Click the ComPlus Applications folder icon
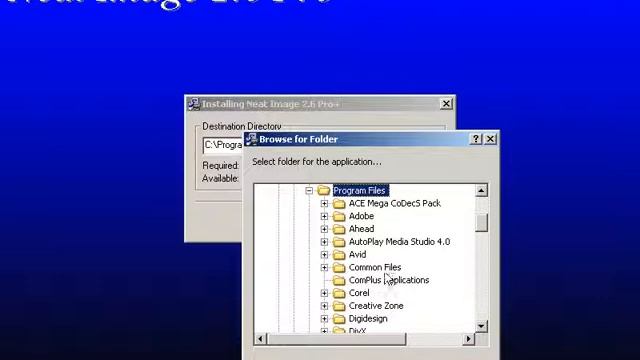Image resolution: width=640 pixels, height=360 pixels. pyautogui.click(x=339, y=280)
